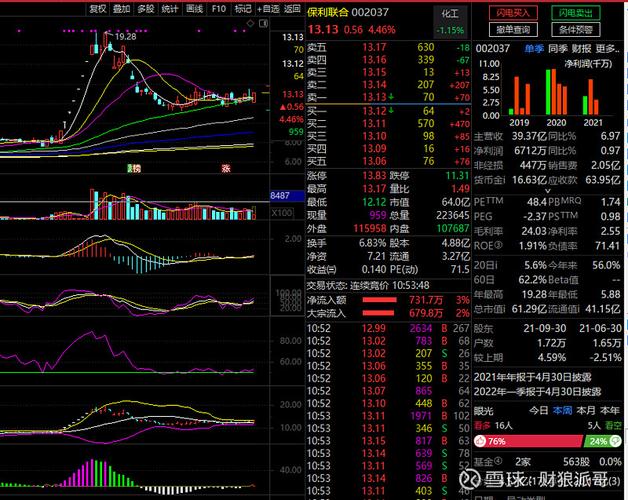Click the 主营收 39.37亿 value
Image resolution: width=628 pixels, height=500 pixels.
tap(529, 136)
